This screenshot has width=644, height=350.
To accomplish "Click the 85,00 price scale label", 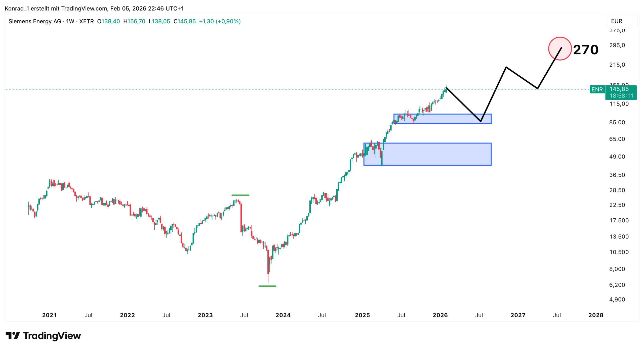I will pyautogui.click(x=617, y=122).
